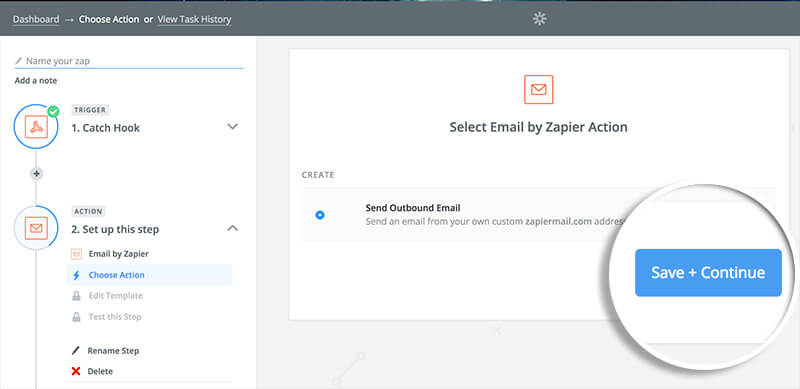Click the 'Choose Action' breadcrumb text in header
800x389 pixels.
point(109,19)
